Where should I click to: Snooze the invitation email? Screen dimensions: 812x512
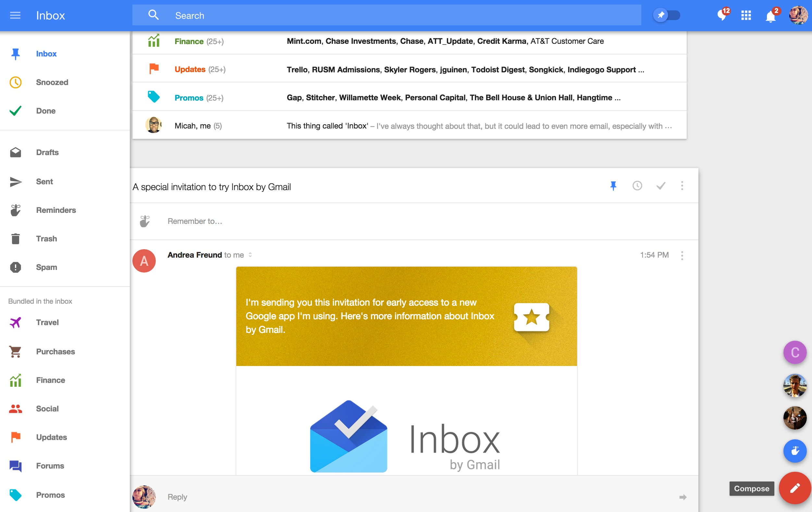(x=637, y=186)
